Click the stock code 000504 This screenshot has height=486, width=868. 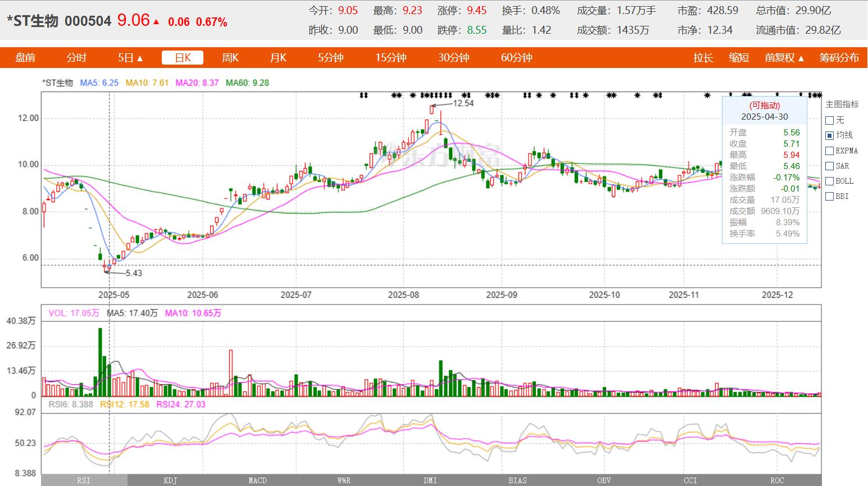[x=88, y=21]
